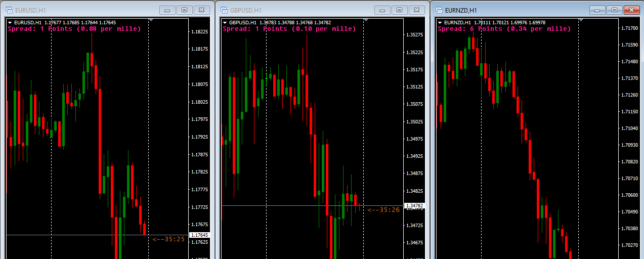Click the EURNZD spread text label
Viewport: 644px width, 259px height.
tap(504, 29)
